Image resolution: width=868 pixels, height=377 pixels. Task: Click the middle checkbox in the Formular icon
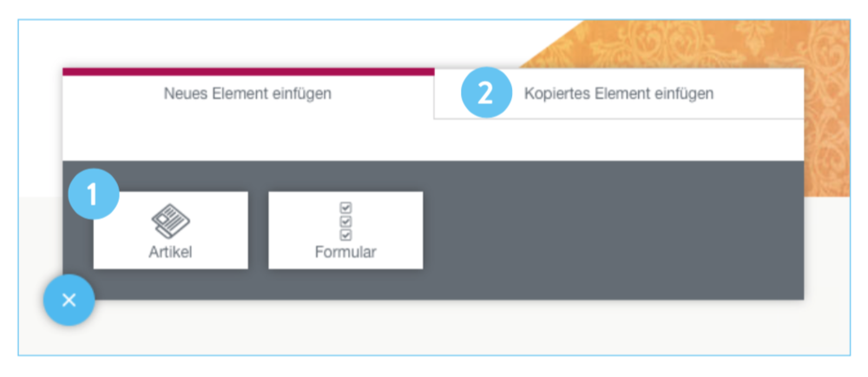(x=345, y=222)
